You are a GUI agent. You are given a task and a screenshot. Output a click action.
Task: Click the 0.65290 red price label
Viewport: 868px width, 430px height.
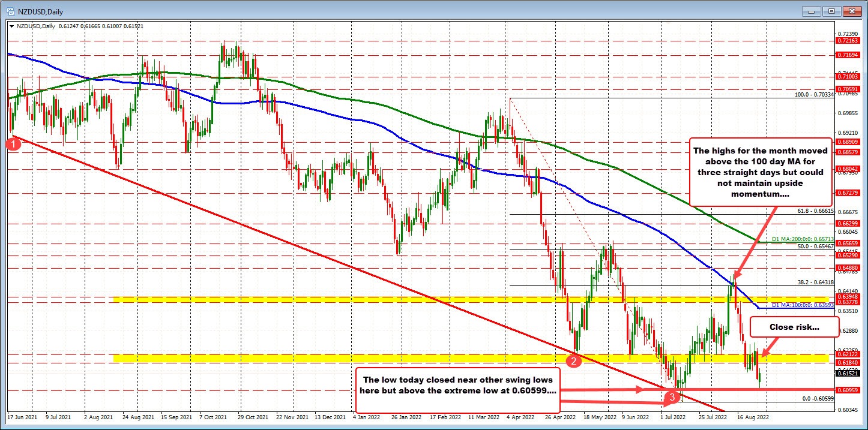point(846,255)
